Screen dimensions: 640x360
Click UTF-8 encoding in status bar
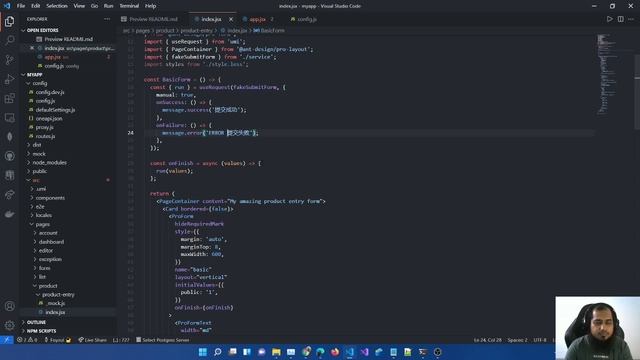540,340
